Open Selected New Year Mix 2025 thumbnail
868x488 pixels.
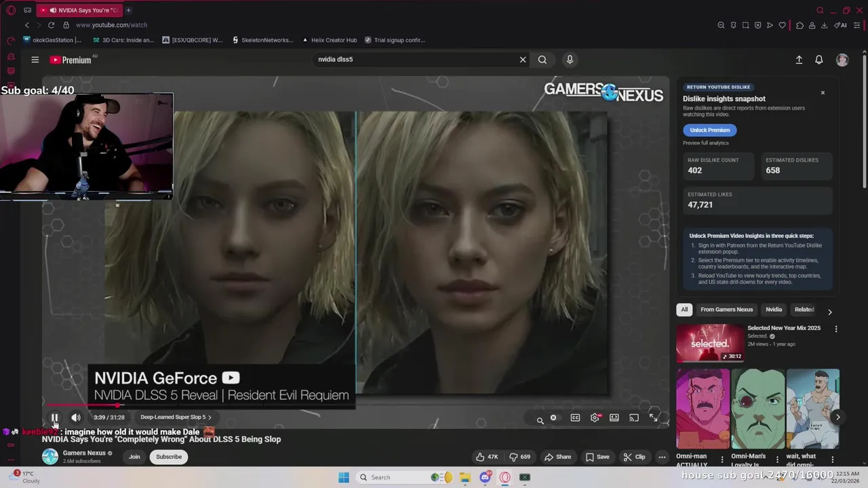coord(709,343)
